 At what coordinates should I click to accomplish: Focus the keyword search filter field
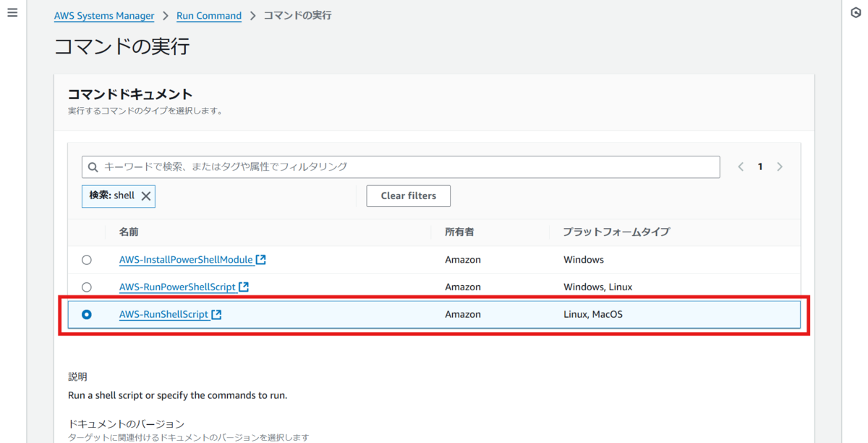pyautogui.click(x=401, y=166)
